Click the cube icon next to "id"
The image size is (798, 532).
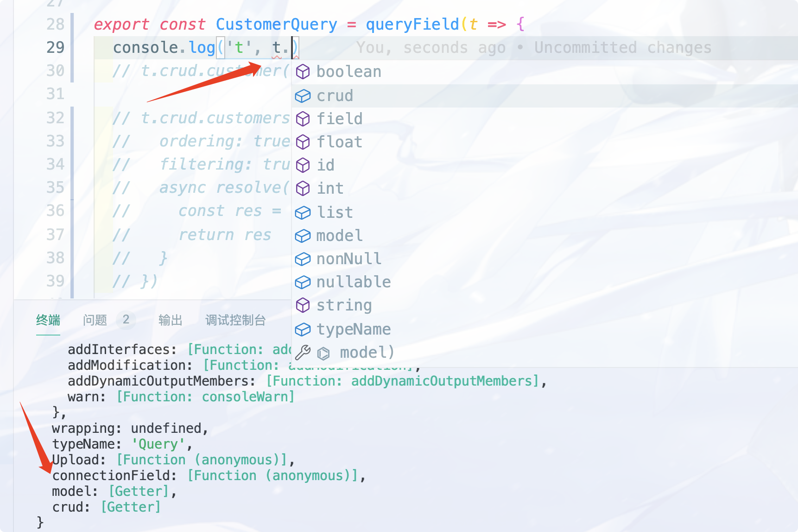click(x=303, y=165)
